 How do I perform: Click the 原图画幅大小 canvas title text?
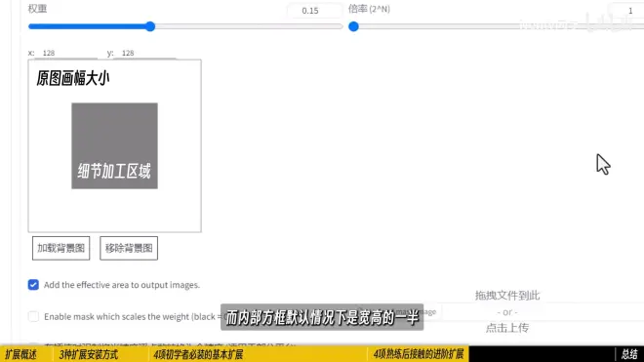(73, 78)
